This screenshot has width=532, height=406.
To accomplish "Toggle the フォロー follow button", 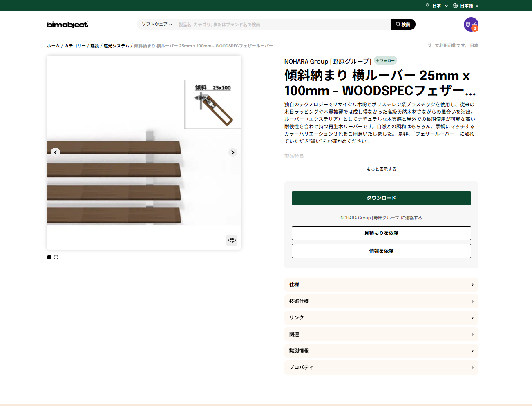I will [385, 61].
